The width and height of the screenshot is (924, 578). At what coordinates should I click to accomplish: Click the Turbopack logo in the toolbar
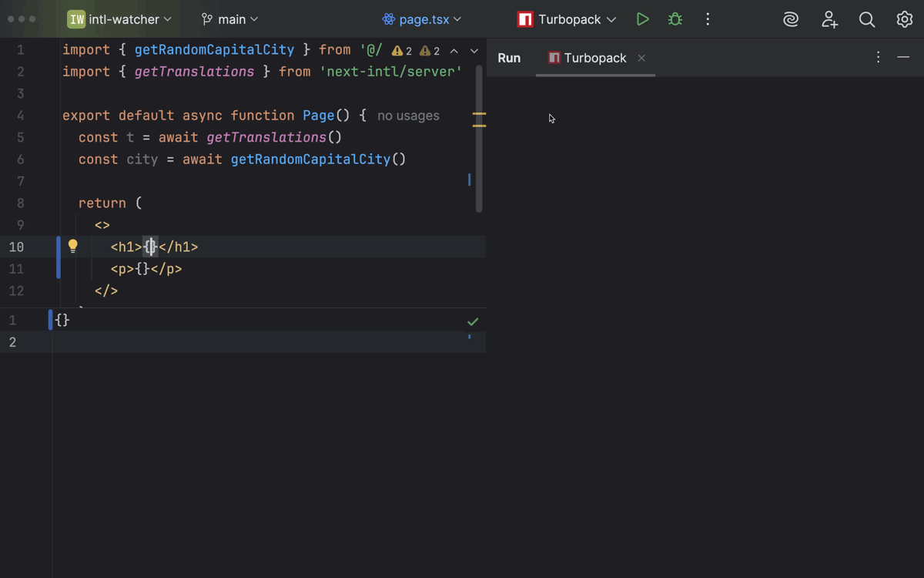525,19
